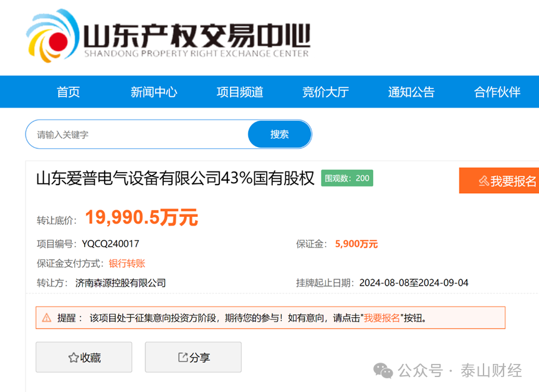
Task: Open the 竞价大厅 section
Action: tap(326, 92)
